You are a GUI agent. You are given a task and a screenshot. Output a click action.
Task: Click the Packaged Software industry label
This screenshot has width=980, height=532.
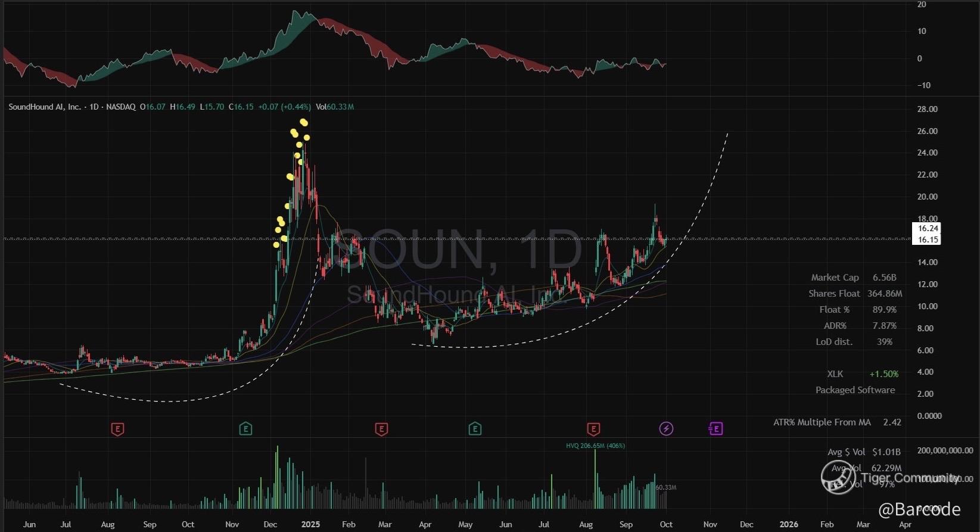click(855, 390)
